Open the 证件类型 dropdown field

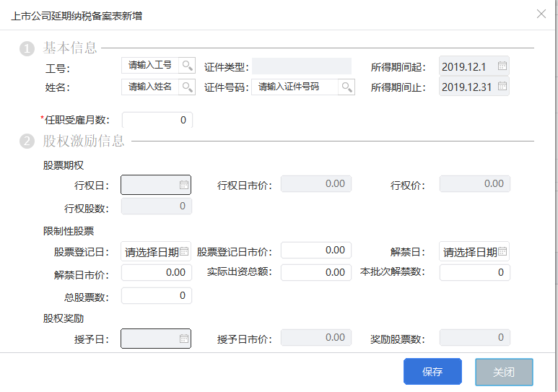click(x=301, y=66)
